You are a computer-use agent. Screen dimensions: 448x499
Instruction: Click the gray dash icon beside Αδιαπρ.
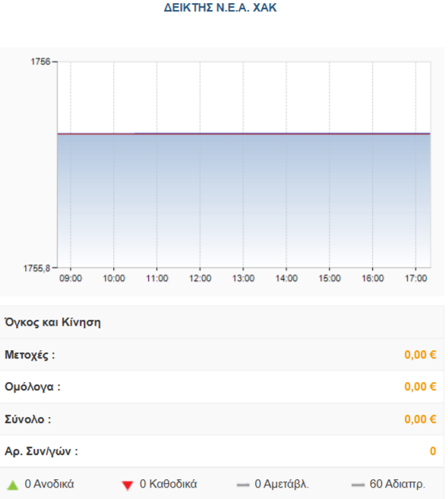(358, 485)
